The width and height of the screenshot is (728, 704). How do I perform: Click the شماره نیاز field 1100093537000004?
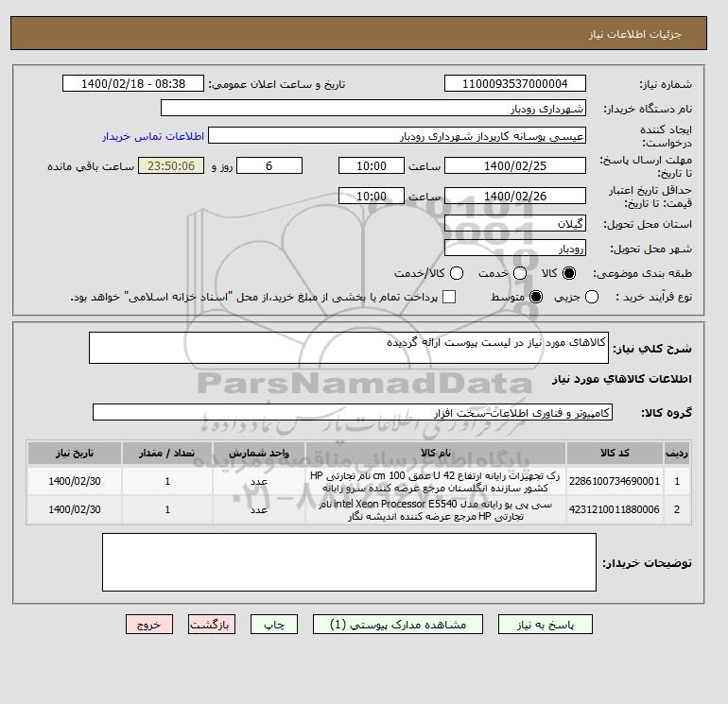tap(515, 83)
